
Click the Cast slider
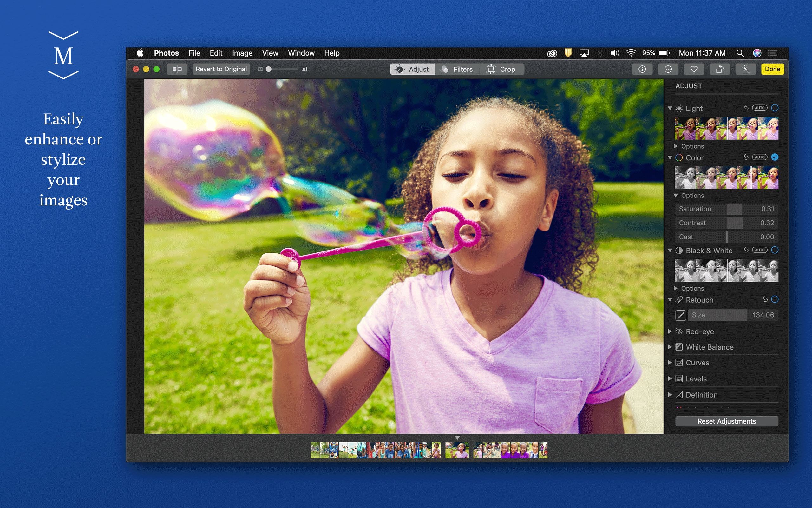pyautogui.click(x=726, y=237)
